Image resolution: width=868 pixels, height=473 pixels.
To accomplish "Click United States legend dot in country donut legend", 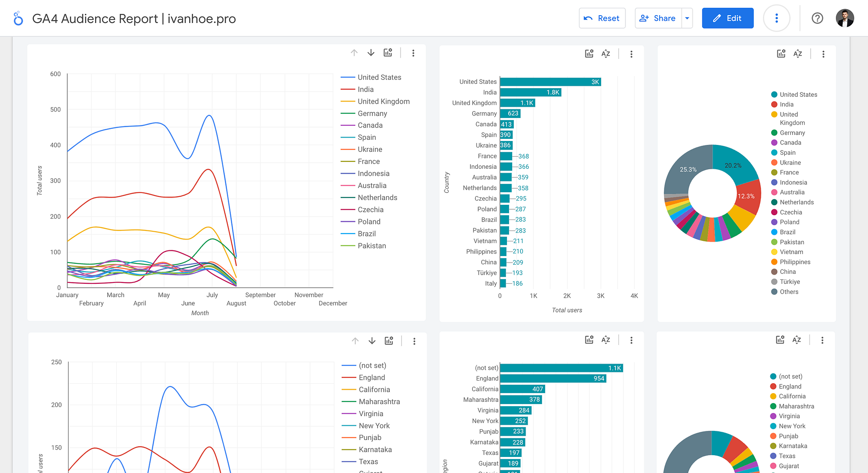I will [774, 95].
